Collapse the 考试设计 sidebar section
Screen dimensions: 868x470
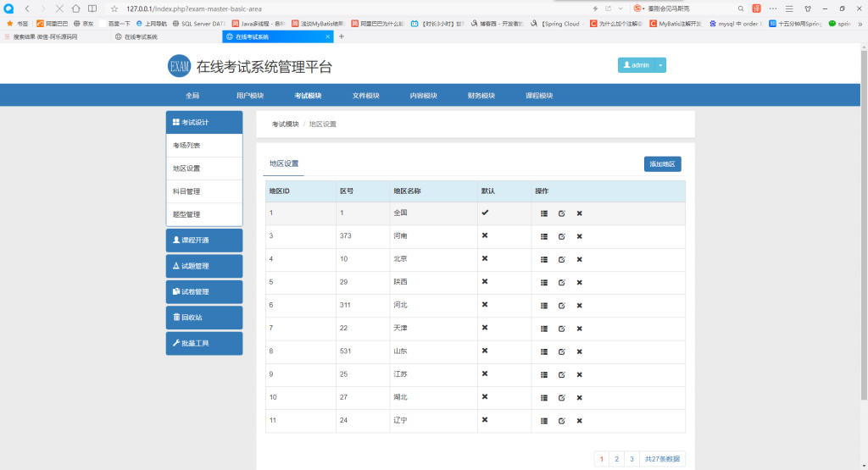point(204,122)
